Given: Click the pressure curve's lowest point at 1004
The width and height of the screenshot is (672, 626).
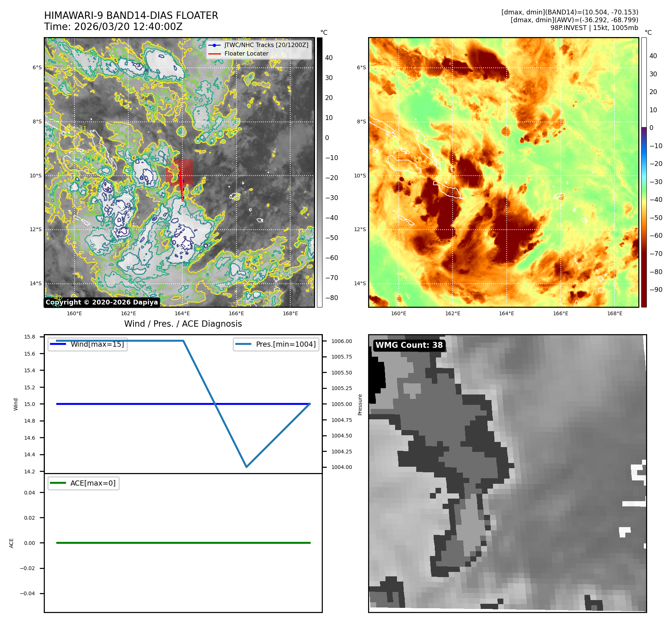Looking at the screenshot, I should click(246, 467).
